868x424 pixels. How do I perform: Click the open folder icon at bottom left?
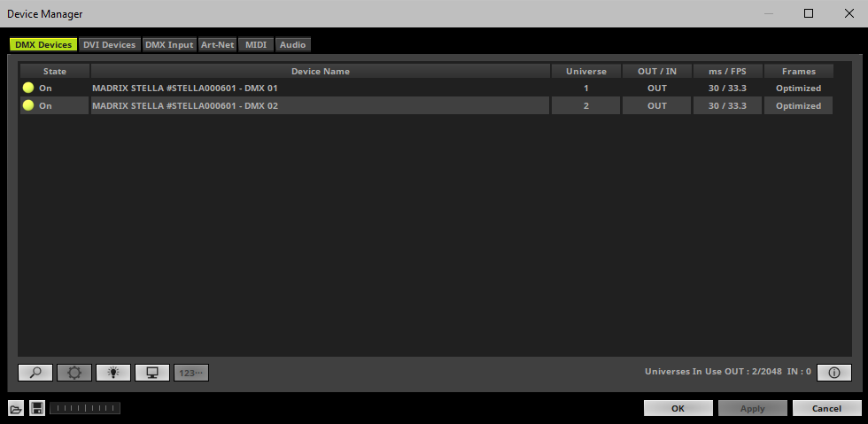(16, 409)
